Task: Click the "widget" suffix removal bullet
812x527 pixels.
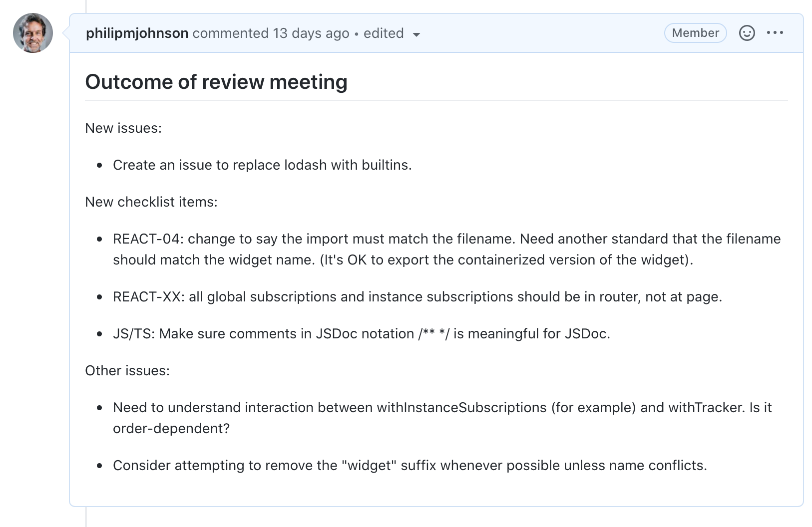Action: (409, 466)
